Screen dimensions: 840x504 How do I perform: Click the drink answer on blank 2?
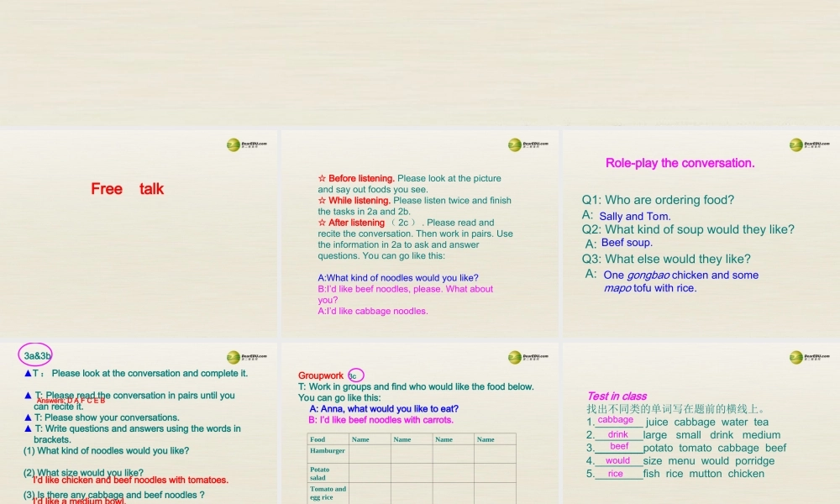[618, 434]
